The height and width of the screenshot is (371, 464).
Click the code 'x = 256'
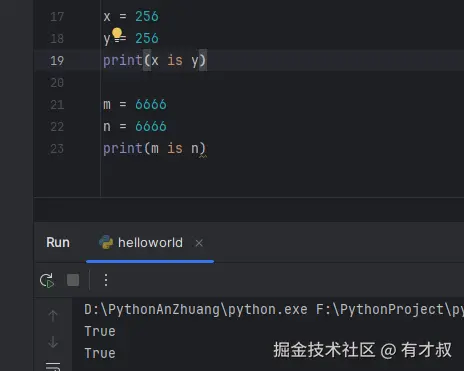(x=131, y=16)
